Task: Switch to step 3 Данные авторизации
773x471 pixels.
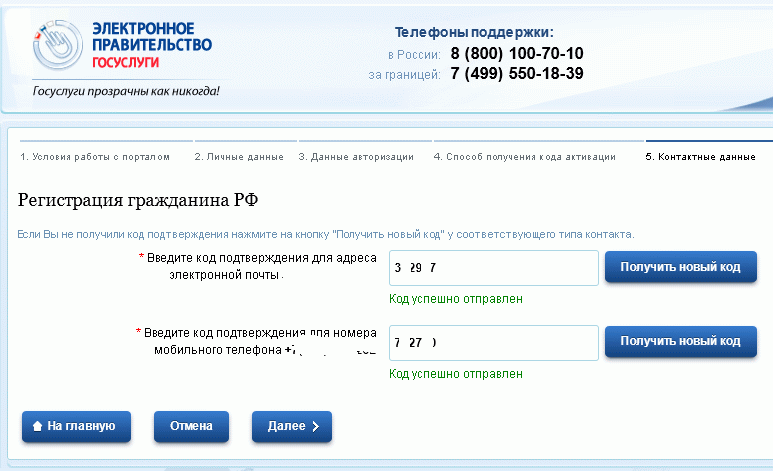Action: [x=362, y=157]
